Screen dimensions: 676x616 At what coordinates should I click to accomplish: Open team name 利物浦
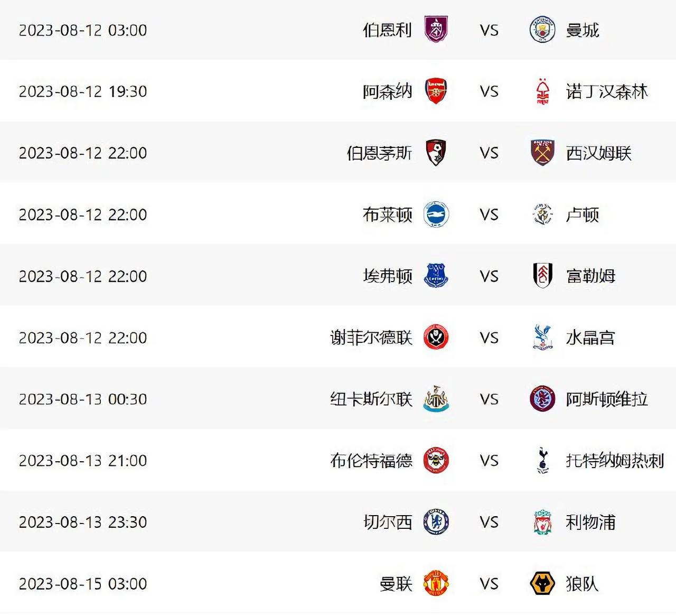(x=590, y=522)
